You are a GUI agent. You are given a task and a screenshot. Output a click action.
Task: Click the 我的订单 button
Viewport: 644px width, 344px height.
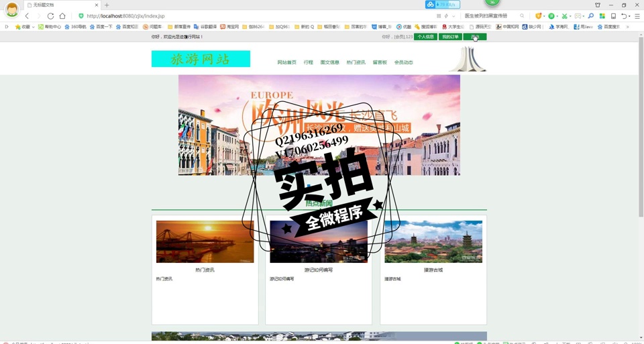click(450, 37)
